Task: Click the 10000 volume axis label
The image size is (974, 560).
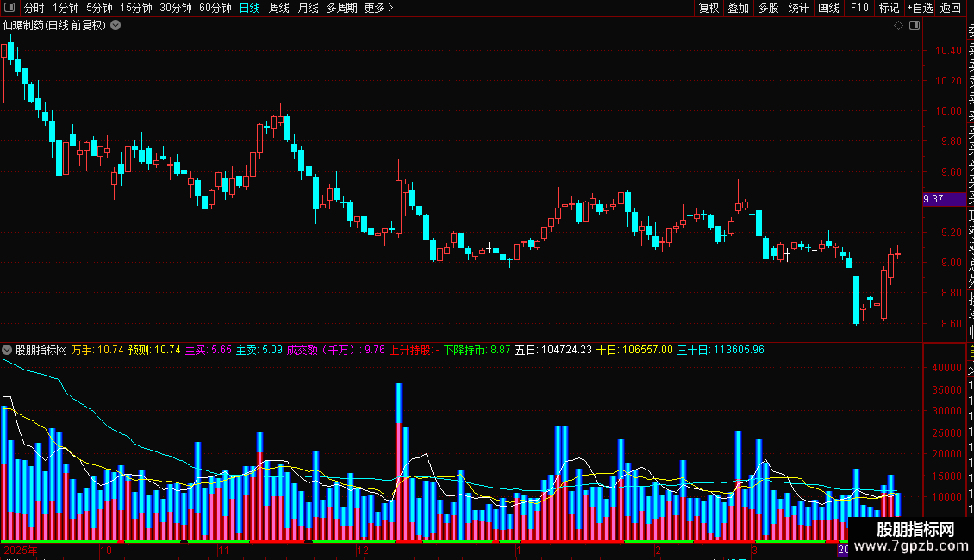Action: [x=946, y=496]
